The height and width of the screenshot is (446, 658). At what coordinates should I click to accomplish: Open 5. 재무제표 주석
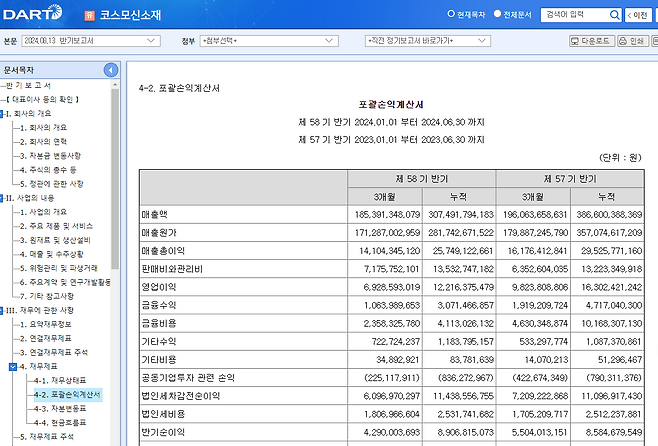47,437
